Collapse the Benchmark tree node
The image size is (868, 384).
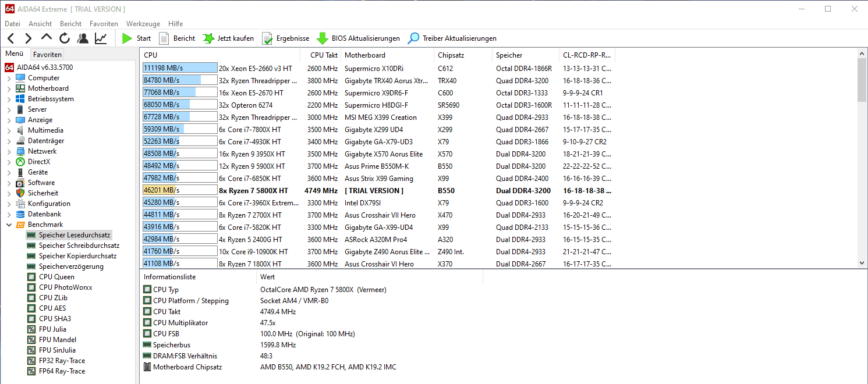click(9, 225)
